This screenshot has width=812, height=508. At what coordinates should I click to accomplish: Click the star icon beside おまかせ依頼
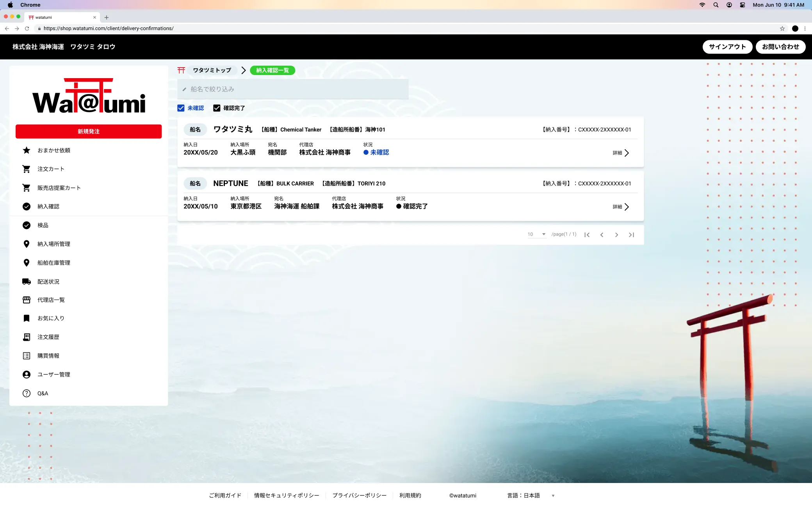pos(27,150)
